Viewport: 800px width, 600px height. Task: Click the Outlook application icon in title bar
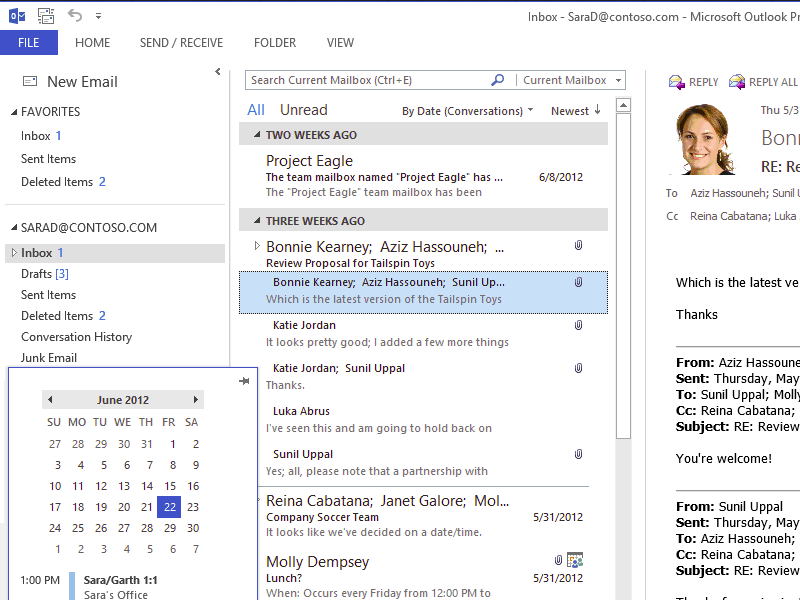click(17, 16)
